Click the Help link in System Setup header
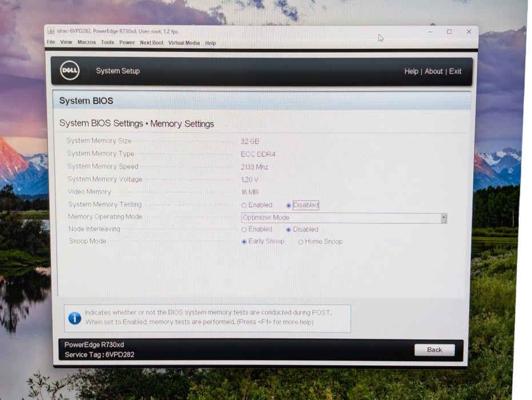This screenshot has width=532, height=400. tap(411, 71)
